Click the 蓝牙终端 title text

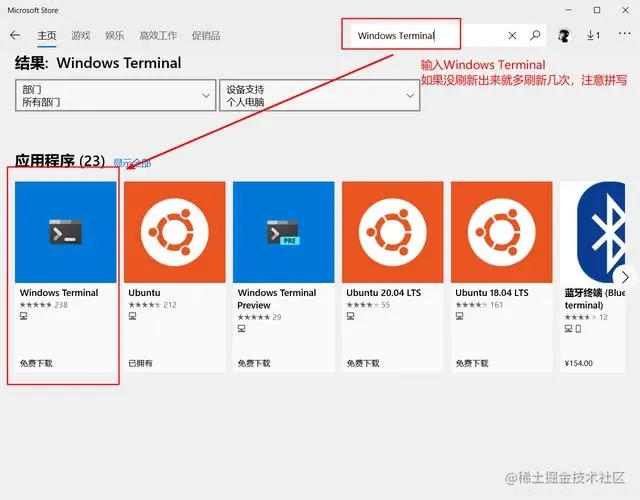[x=595, y=299]
